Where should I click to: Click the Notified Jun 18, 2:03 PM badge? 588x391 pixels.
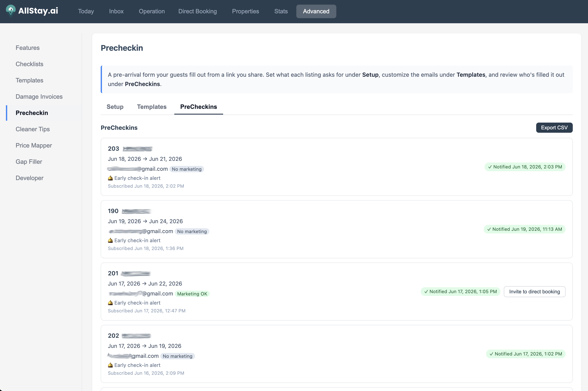525,167
